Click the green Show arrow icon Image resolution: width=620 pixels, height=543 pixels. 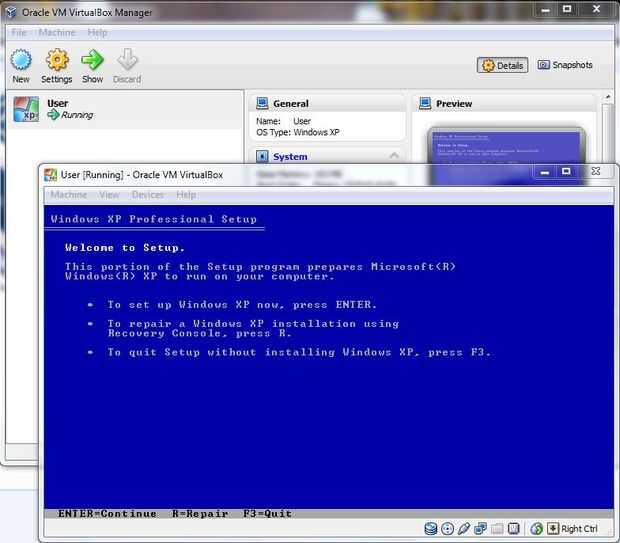click(92, 60)
